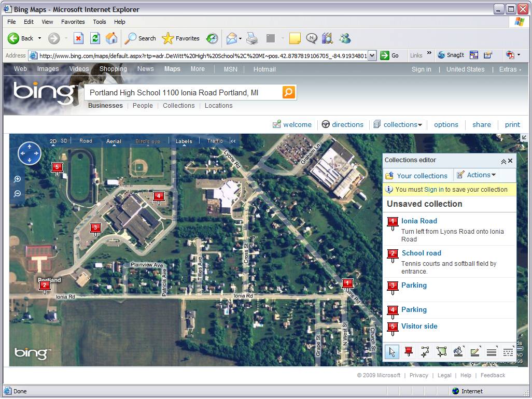Open the View menu

47,22
